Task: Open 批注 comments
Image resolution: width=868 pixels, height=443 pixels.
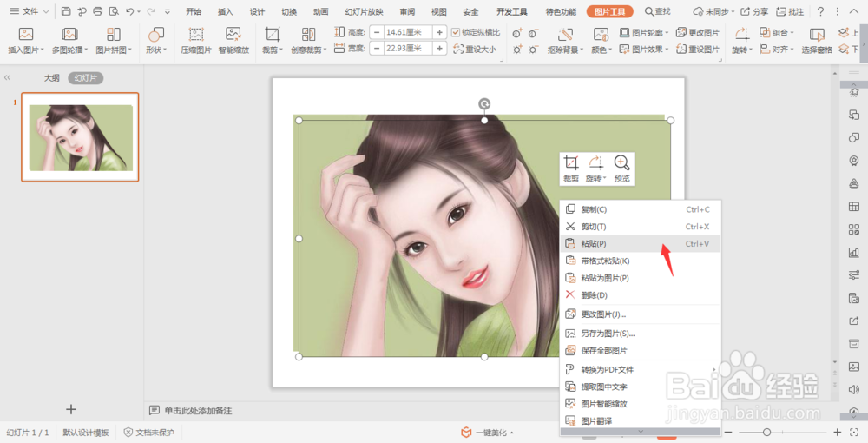Action: 790,11
